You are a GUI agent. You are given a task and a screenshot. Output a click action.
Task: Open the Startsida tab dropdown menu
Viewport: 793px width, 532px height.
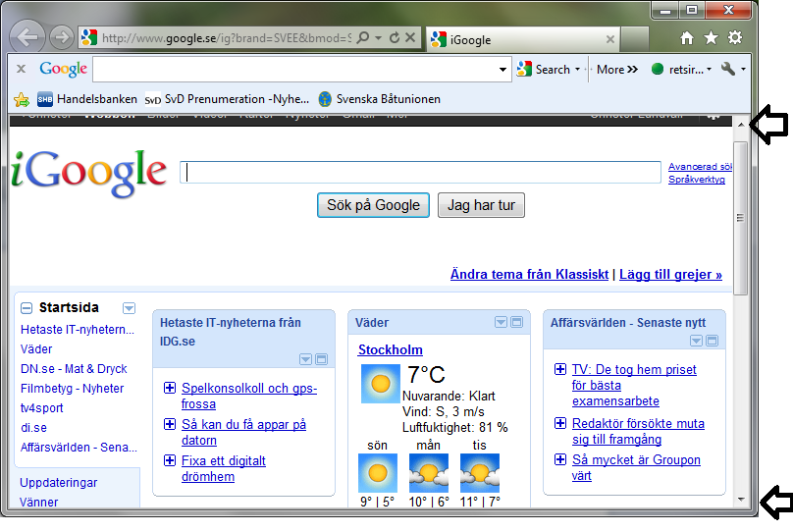coord(129,308)
